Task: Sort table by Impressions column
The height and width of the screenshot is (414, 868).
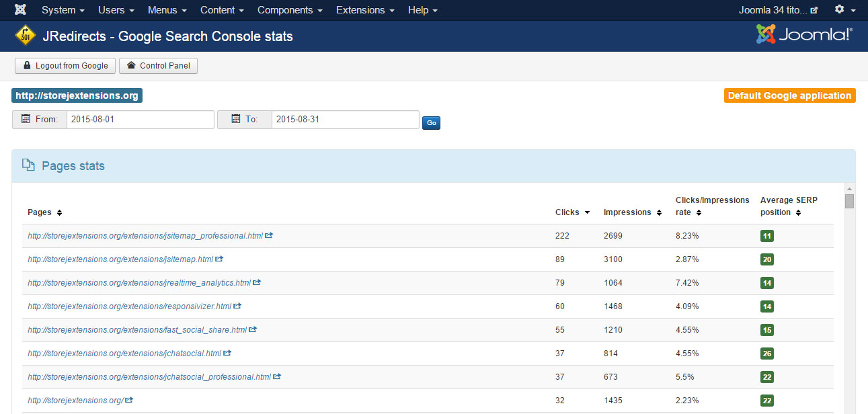Action: pos(633,212)
